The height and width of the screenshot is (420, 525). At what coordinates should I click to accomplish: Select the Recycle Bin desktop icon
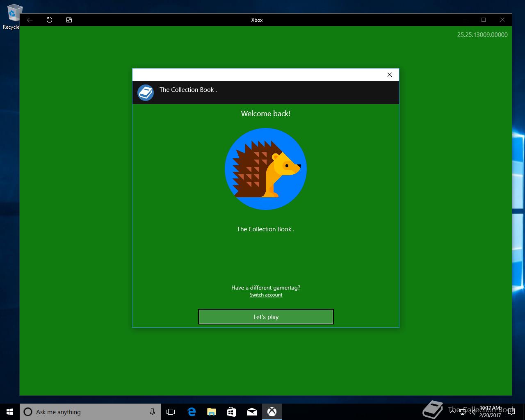click(11, 17)
